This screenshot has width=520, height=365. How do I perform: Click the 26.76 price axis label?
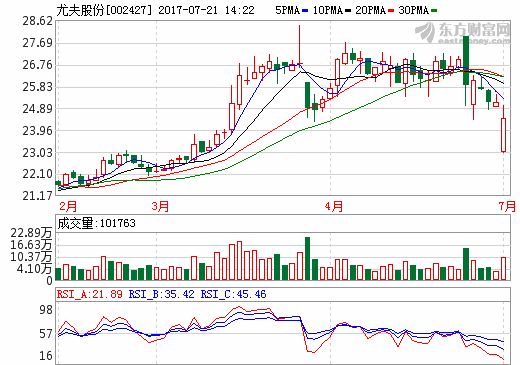coord(38,65)
